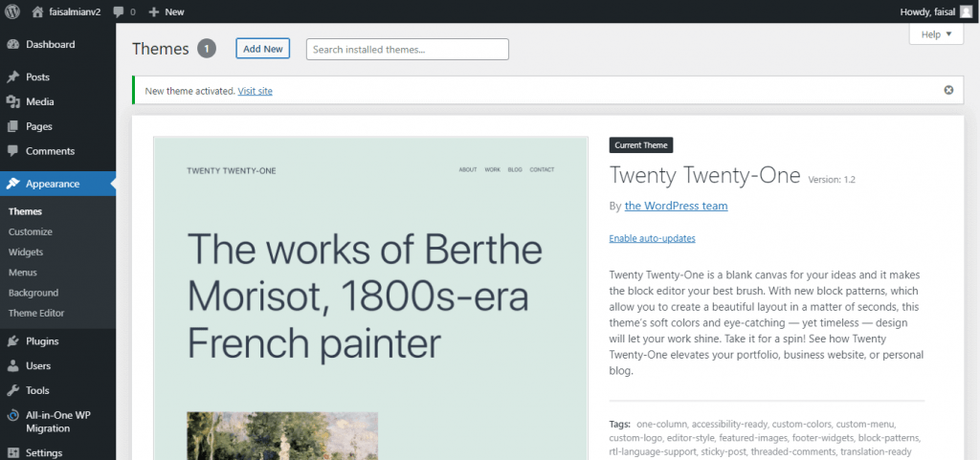Click the Add New theme button

[262, 49]
